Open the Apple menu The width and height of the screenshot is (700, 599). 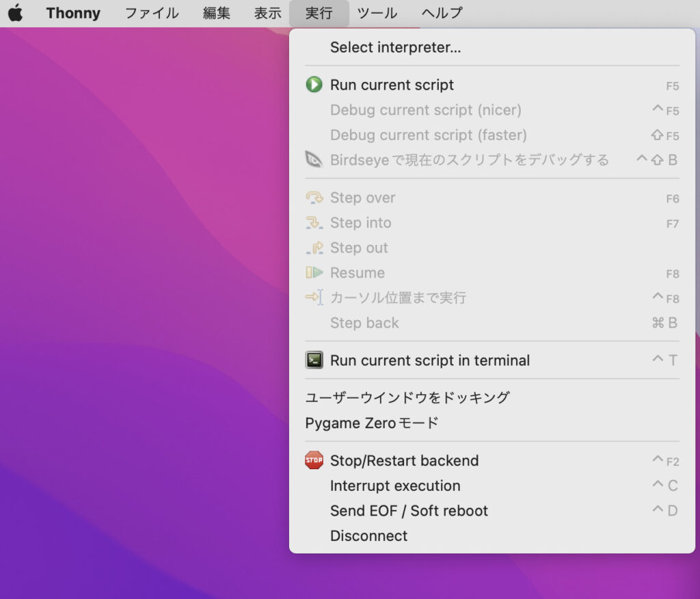click(x=16, y=13)
